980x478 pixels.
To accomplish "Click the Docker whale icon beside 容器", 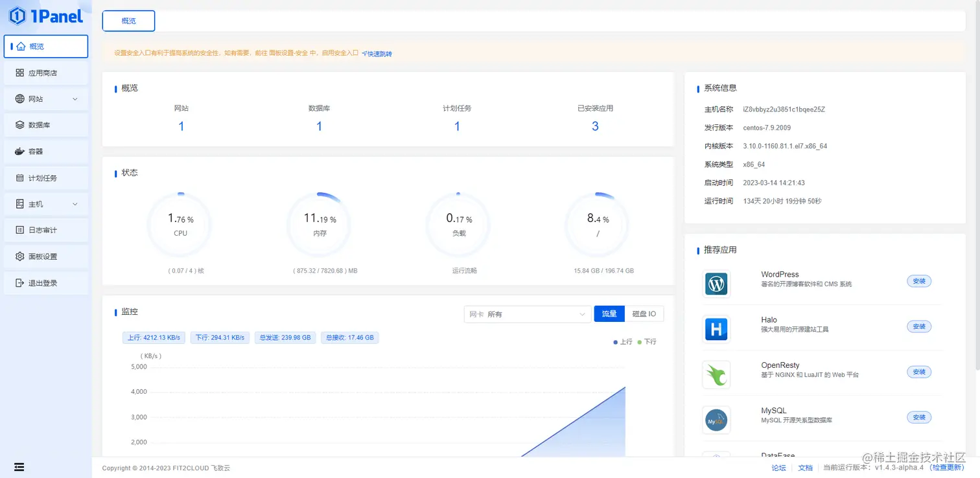I will click(19, 152).
